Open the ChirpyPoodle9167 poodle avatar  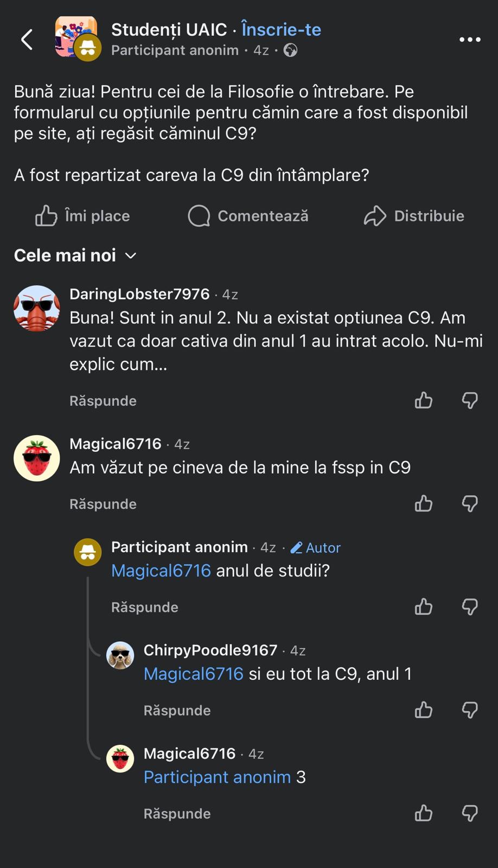(120, 655)
